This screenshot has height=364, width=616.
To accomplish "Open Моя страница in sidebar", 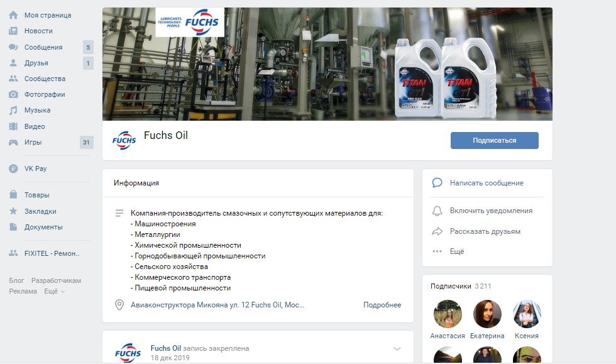I will (x=48, y=15).
